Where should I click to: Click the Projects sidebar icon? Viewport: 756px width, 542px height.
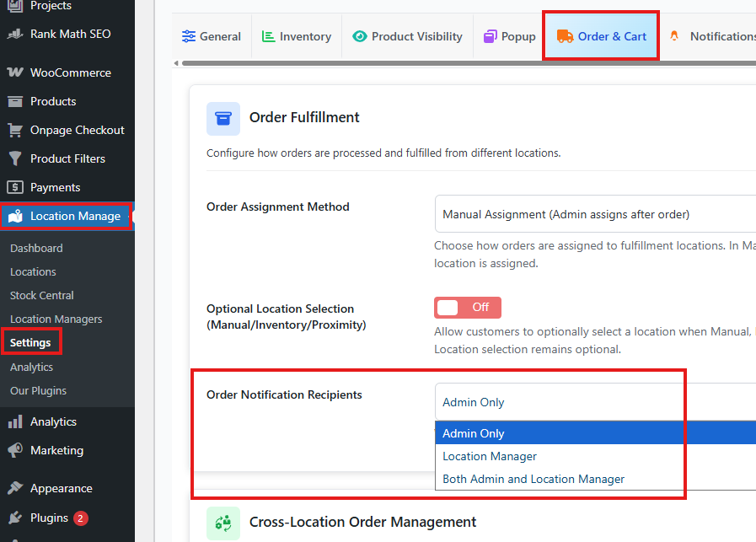pos(15,5)
